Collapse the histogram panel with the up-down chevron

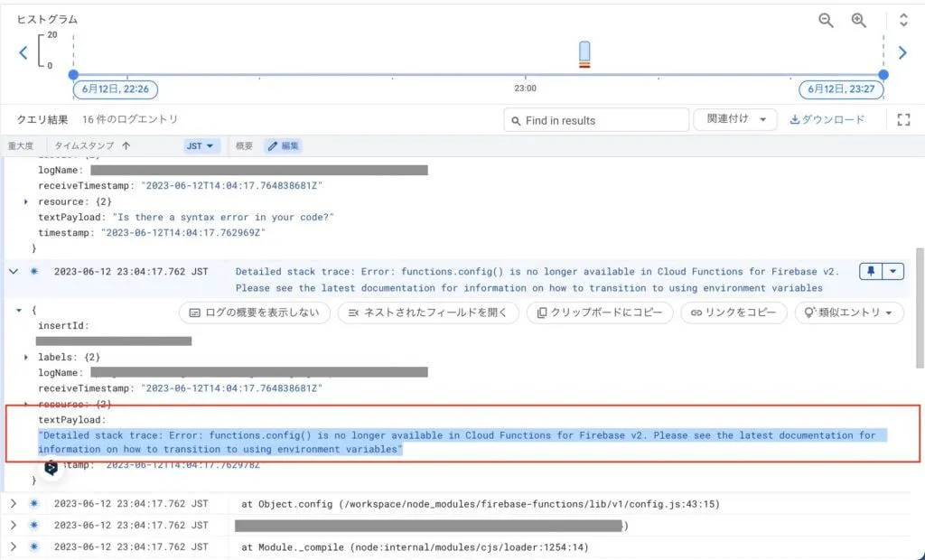[x=903, y=21]
